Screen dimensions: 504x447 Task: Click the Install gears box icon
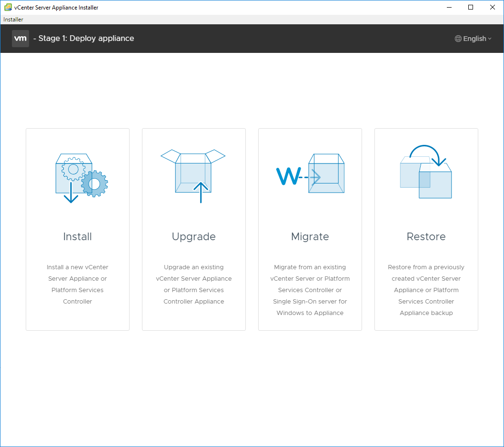point(81,178)
